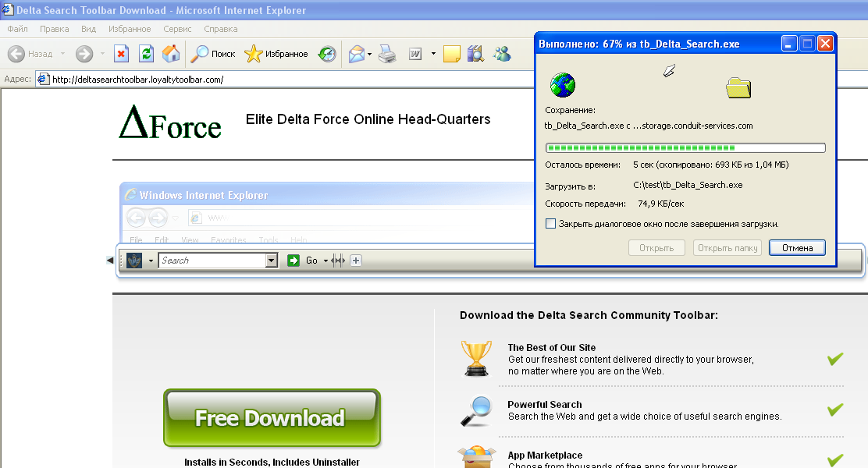868x468 pixels.
Task: Click the Delta Force logo
Action: tap(170, 122)
